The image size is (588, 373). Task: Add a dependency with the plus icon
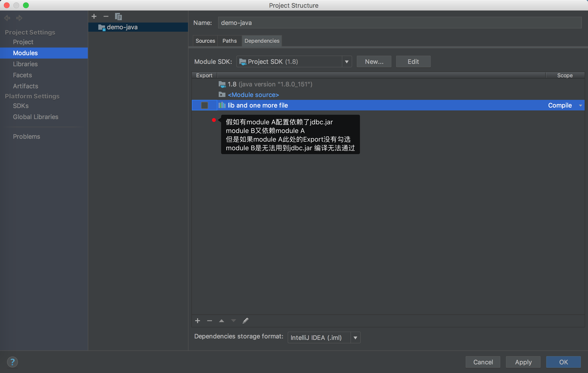tap(198, 321)
